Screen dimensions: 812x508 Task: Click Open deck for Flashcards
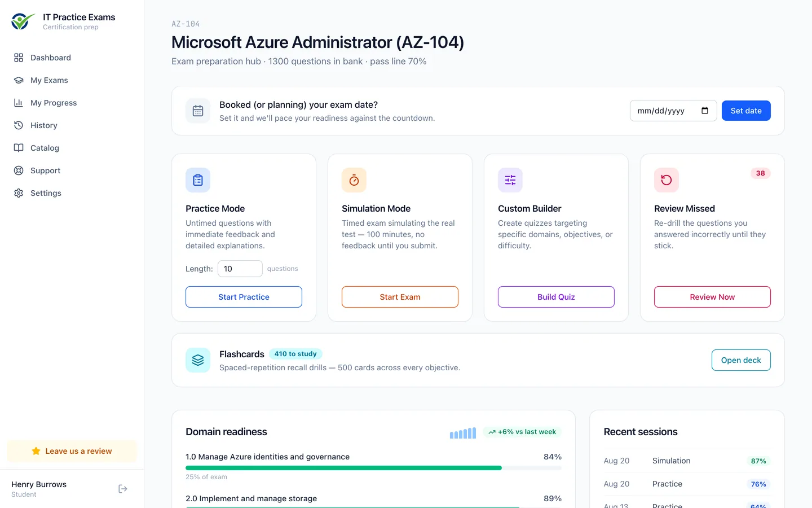click(741, 360)
